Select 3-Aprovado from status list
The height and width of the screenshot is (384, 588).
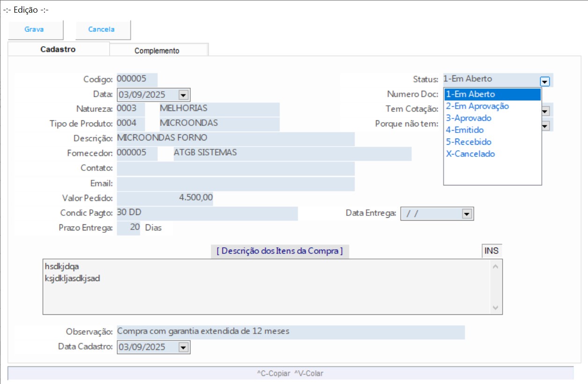pyautogui.click(x=468, y=118)
